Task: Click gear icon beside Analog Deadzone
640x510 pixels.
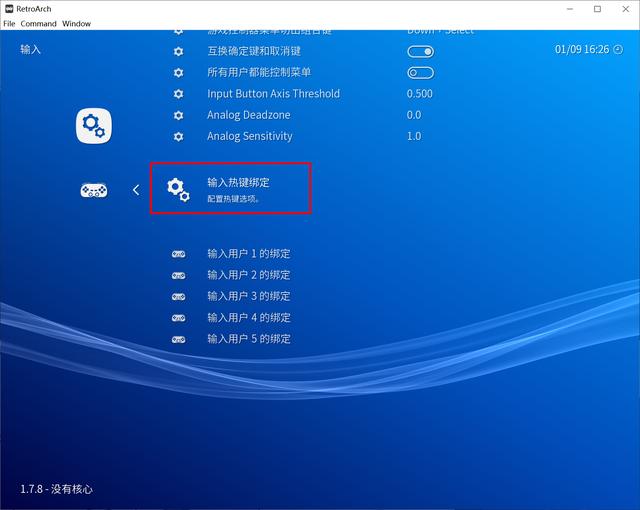Action: pos(178,115)
